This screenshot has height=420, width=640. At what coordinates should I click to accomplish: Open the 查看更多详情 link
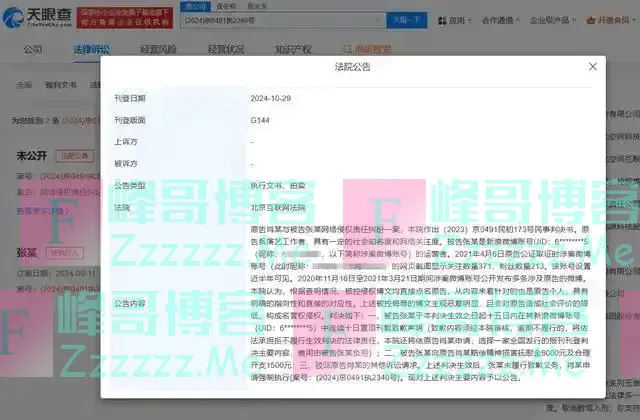click(x=43, y=211)
